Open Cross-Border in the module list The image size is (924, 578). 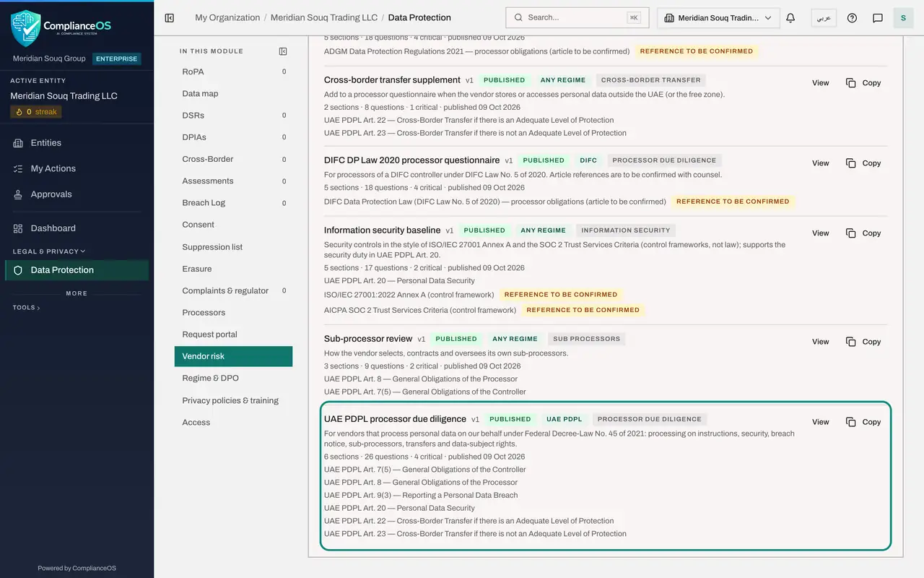tap(233, 159)
